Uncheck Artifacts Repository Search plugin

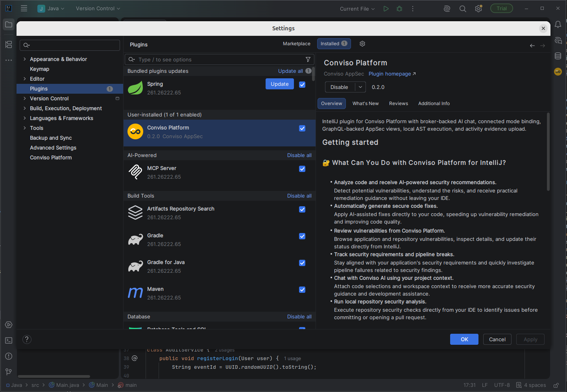pyautogui.click(x=302, y=209)
